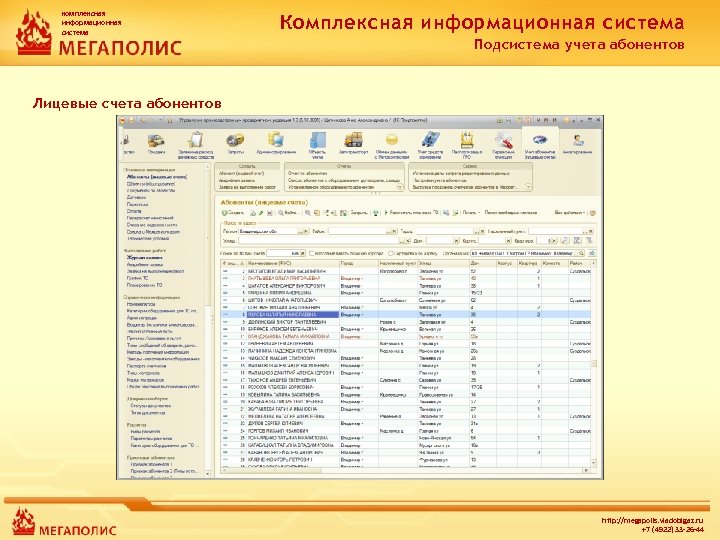The image size is (720, 540).
Task: Click the delete-mark icon in list toolbar
Action: (270, 213)
